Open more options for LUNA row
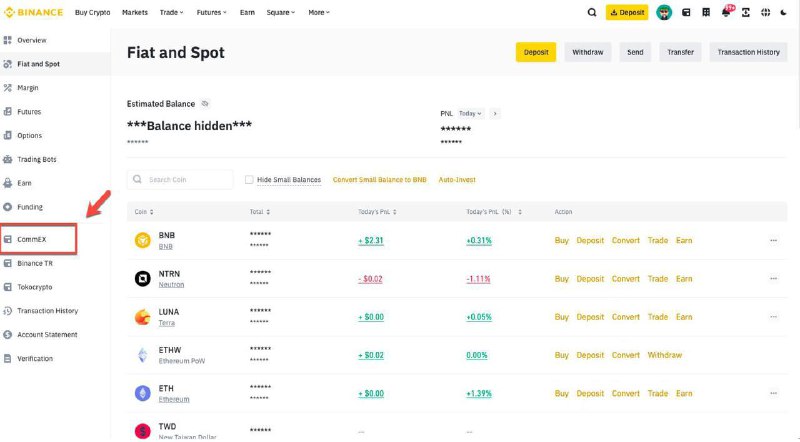 coord(773,317)
